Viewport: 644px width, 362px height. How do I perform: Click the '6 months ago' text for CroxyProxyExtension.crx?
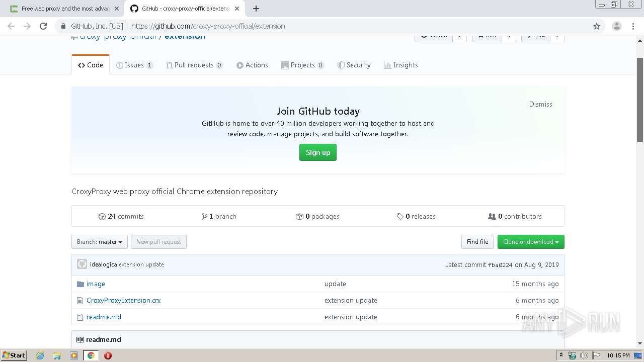click(x=537, y=300)
